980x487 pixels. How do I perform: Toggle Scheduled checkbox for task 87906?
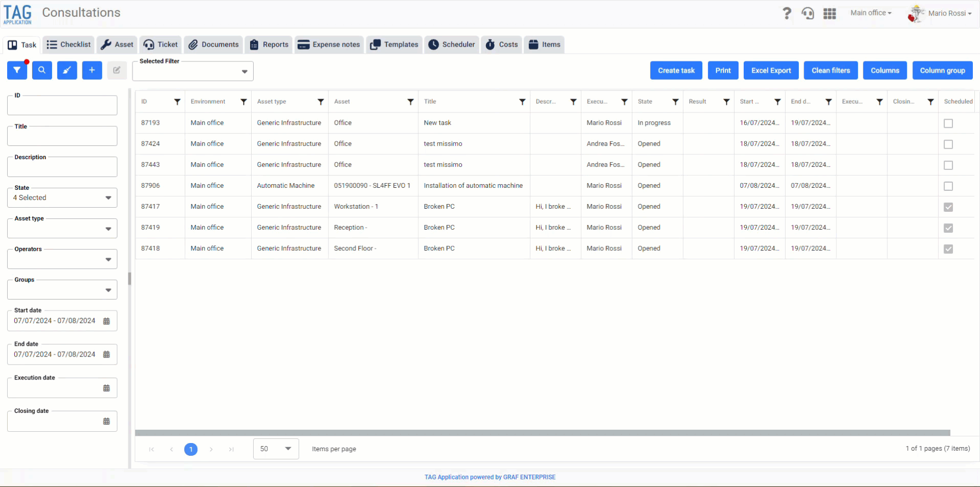(948, 186)
